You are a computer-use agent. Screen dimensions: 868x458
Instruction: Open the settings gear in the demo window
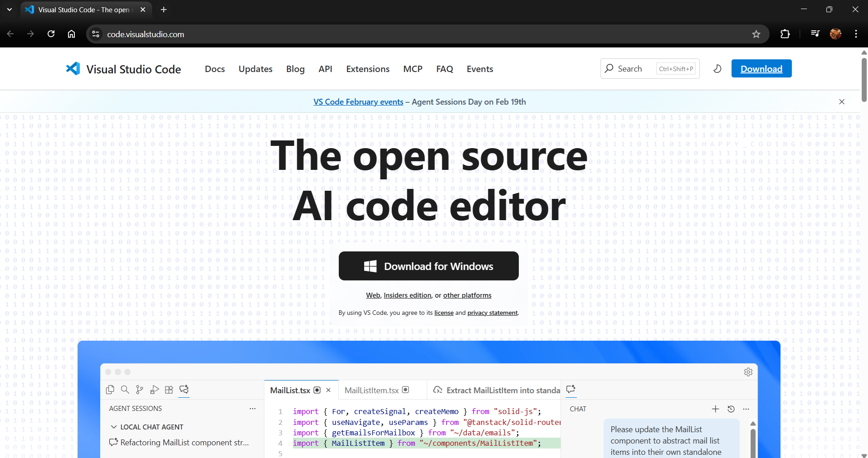pos(748,372)
